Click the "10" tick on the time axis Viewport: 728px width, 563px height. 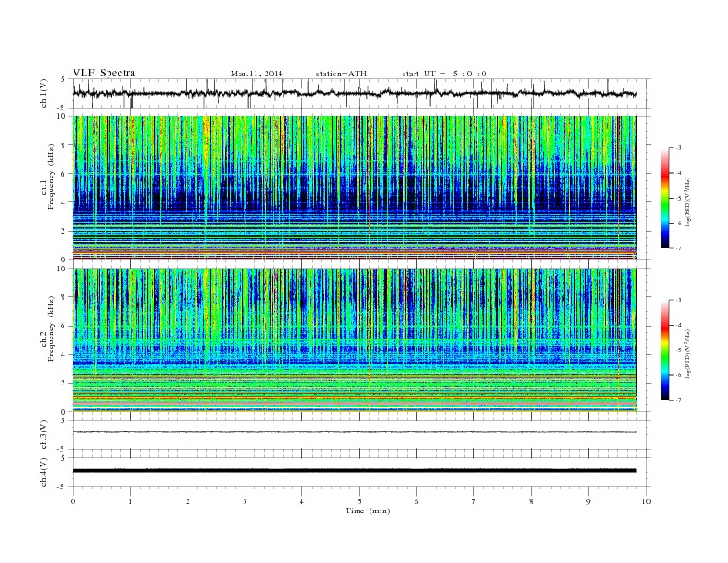pos(646,501)
